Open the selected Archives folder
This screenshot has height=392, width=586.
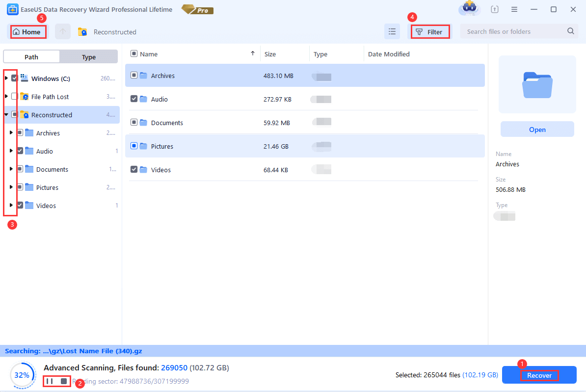pos(537,129)
